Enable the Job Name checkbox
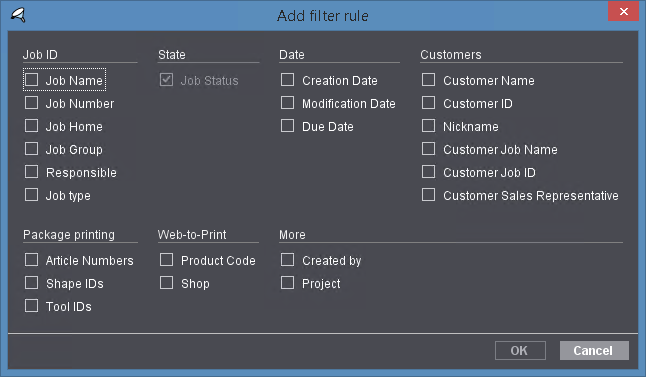 [32, 80]
